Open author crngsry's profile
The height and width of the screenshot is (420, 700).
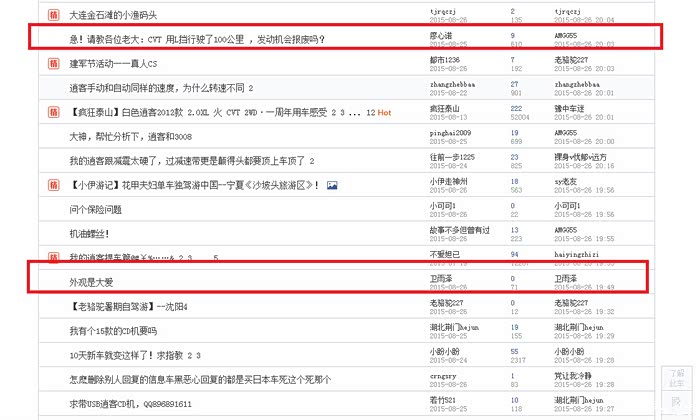pos(442,376)
